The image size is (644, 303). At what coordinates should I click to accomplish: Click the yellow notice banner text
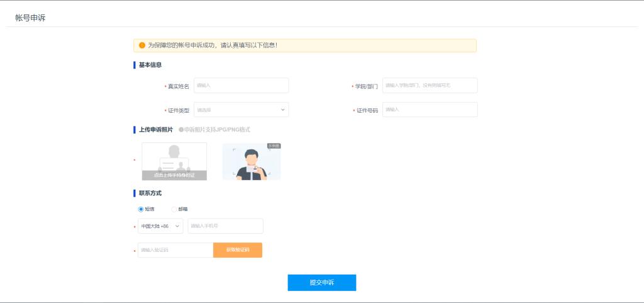pyautogui.click(x=213, y=45)
